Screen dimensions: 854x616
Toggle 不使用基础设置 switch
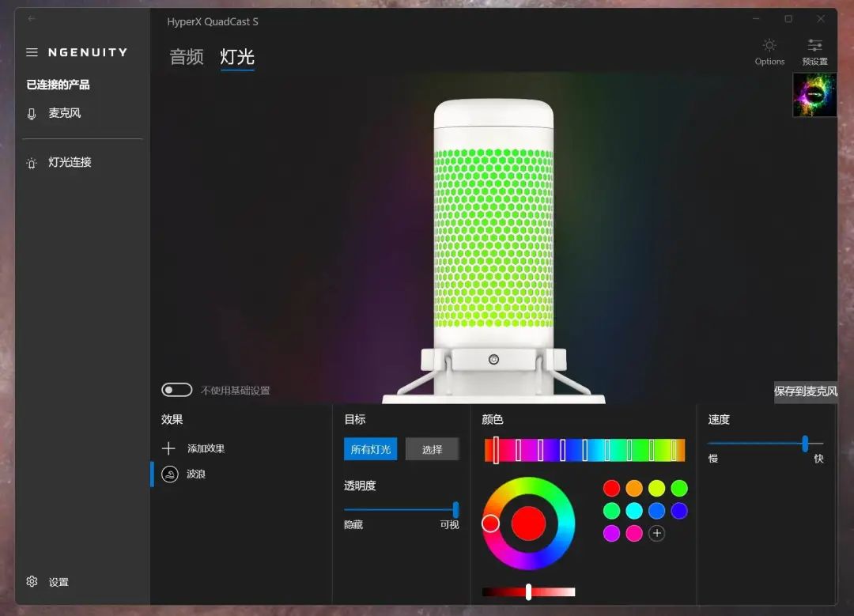click(x=176, y=390)
